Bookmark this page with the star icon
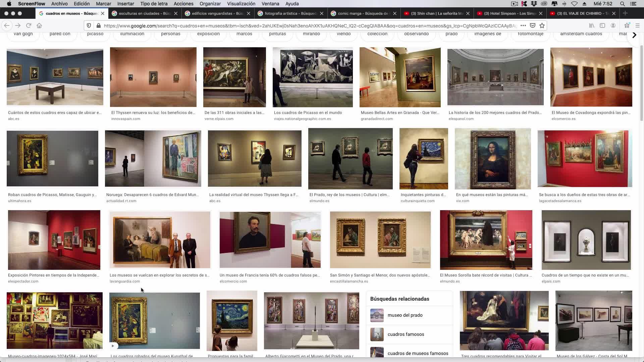The image size is (644, 362). click(x=542, y=25)
